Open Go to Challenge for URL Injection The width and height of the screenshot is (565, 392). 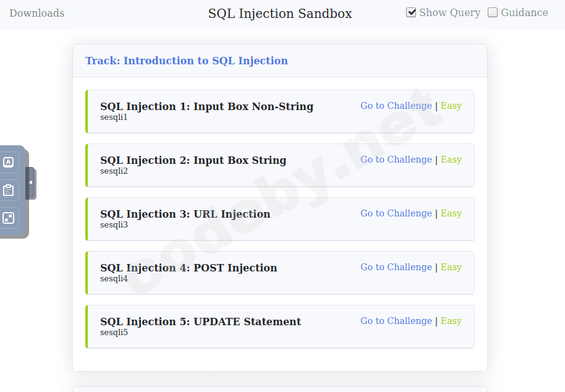tap(396, 213)
